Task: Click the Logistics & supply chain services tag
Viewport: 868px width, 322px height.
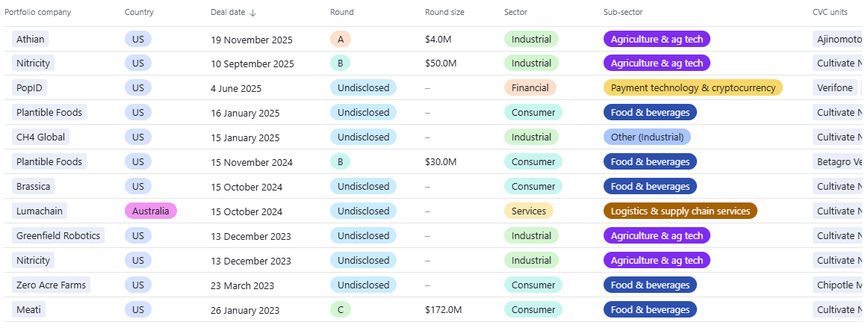Action: click(680, 211)
